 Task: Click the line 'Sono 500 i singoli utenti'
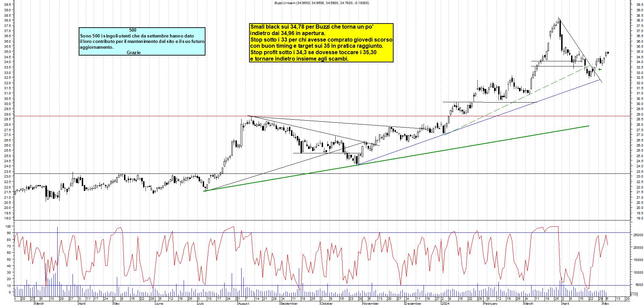click(137, 36)
